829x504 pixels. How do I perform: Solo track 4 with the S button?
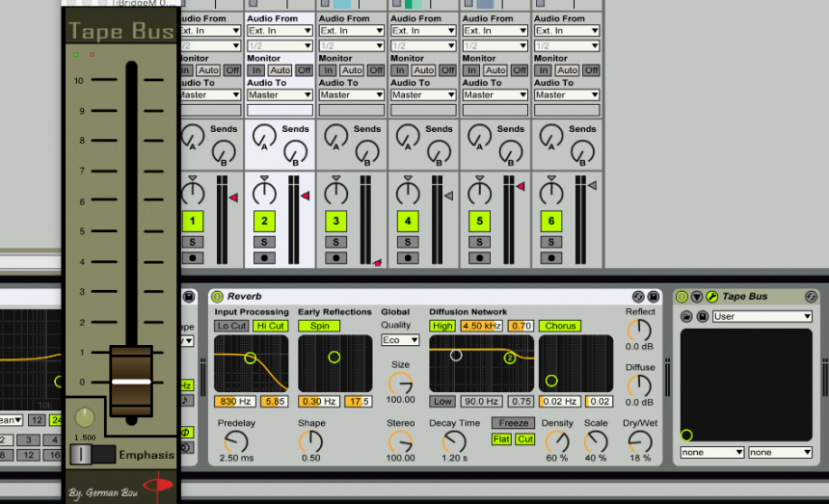408,242
